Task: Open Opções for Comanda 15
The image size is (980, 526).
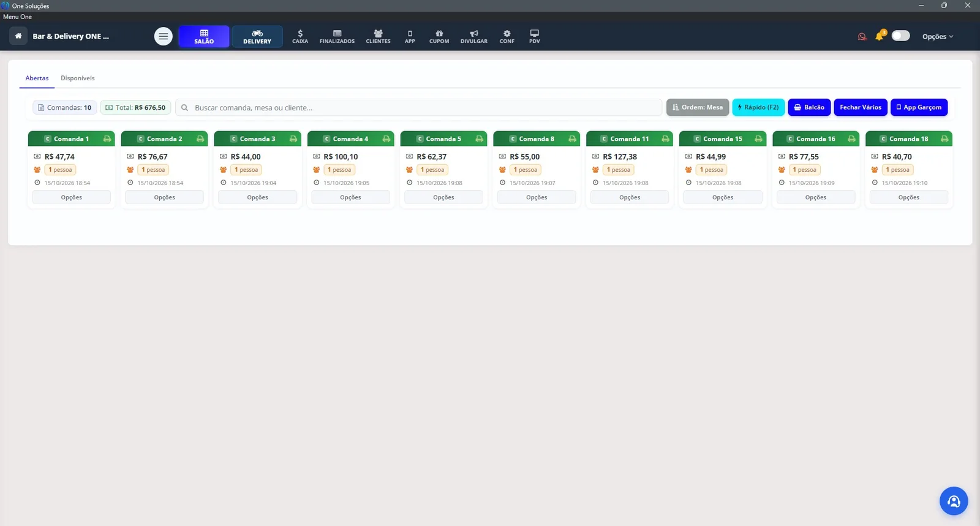Action: (723, 197)
